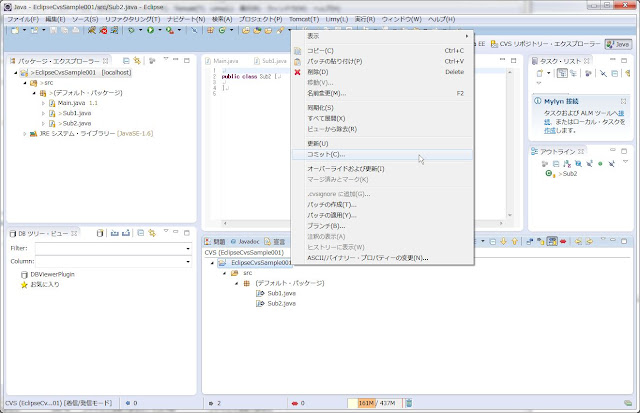Click the Start Tomcat toolbar icon
This screenshot has height=413, width=640.
[92, 30]
